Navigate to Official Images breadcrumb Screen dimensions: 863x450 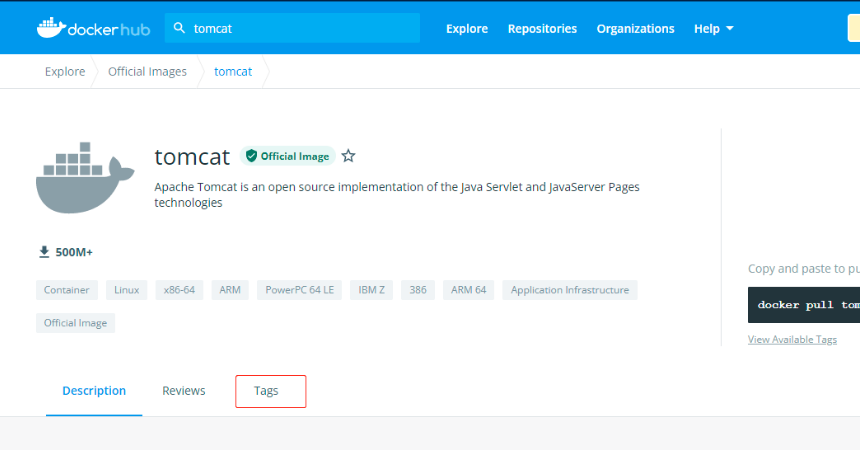click(147, 71)
